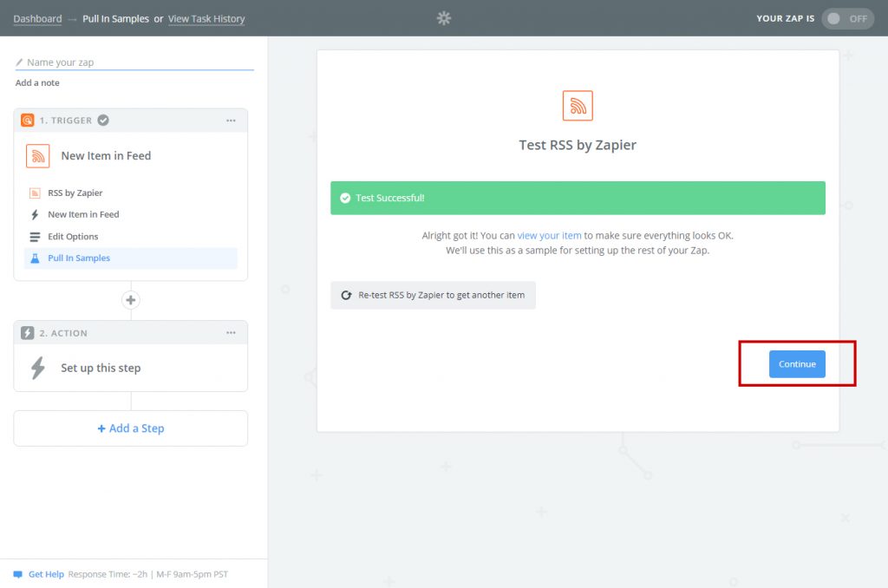Go to Dashboard via breadcrumb link
This screenshot has height=588, width=888.
[x=37, y=19]
